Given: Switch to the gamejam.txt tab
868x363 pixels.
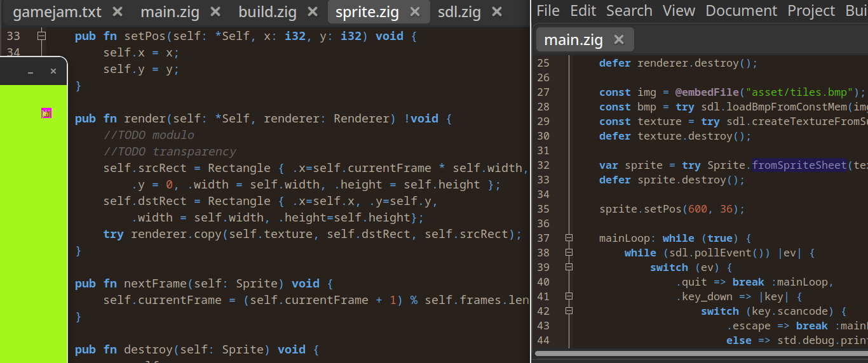Looking at the screenshot, I should click(57, 11).
